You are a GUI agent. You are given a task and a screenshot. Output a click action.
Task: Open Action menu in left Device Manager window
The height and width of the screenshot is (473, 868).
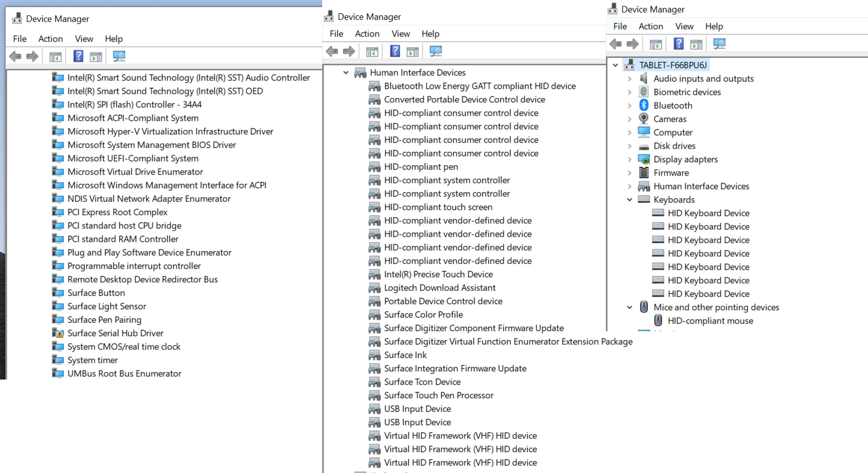(x=50, y=39)
